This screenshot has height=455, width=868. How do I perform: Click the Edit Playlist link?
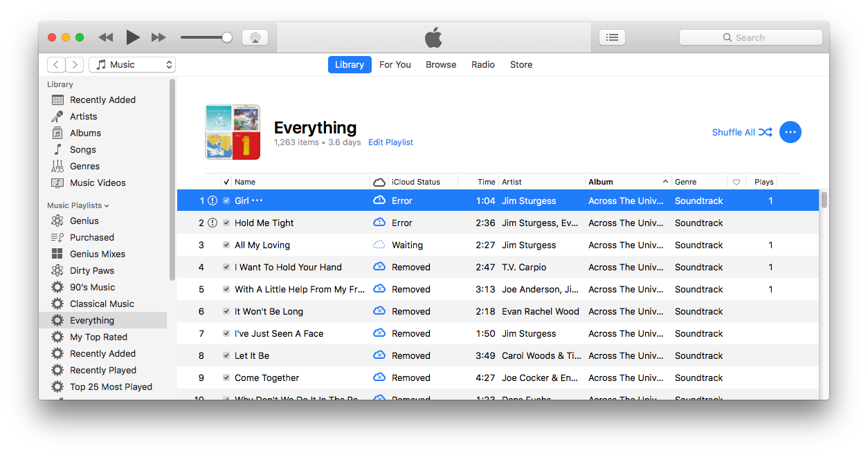(x=390, y=142)
